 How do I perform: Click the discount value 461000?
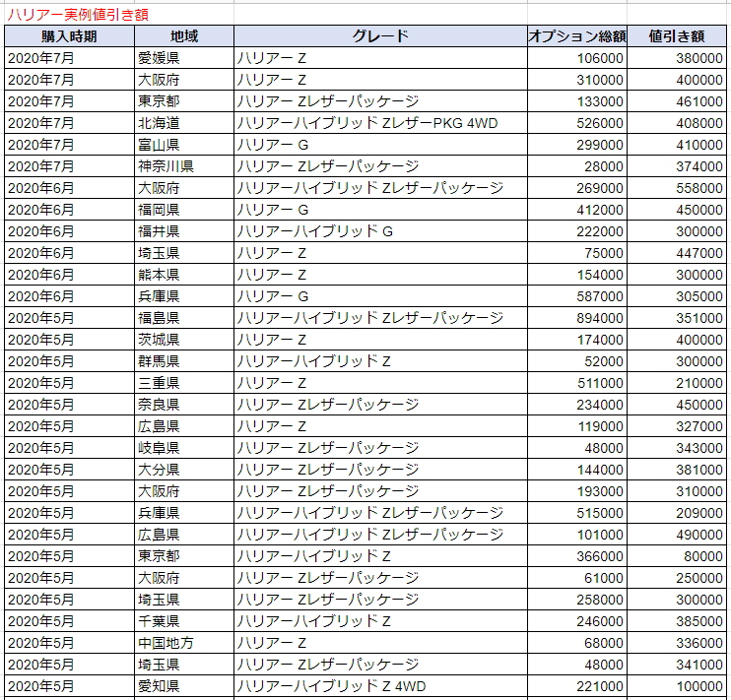pos(677,101)
